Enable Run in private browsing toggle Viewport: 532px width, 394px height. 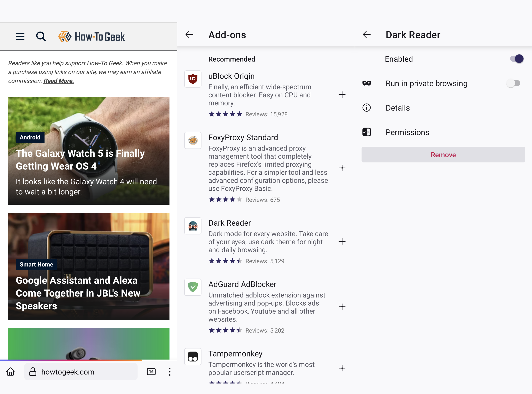click(x=514, y=83)
